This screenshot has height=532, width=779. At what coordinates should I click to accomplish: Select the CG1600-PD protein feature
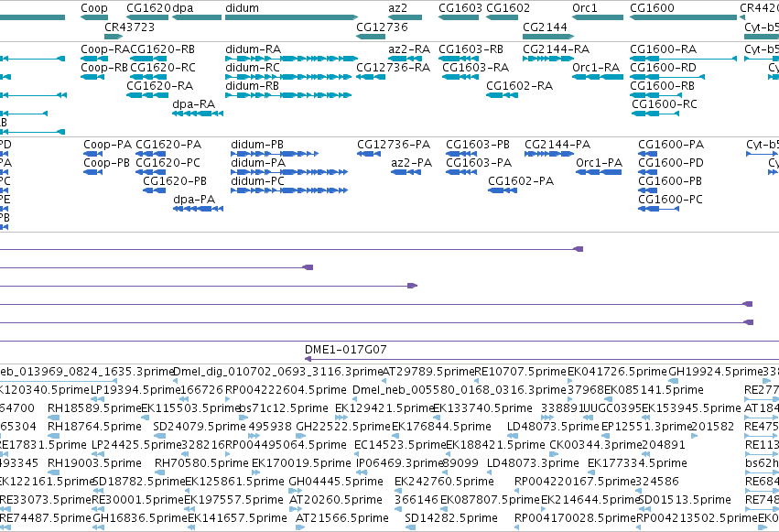[x=647, y=172]
